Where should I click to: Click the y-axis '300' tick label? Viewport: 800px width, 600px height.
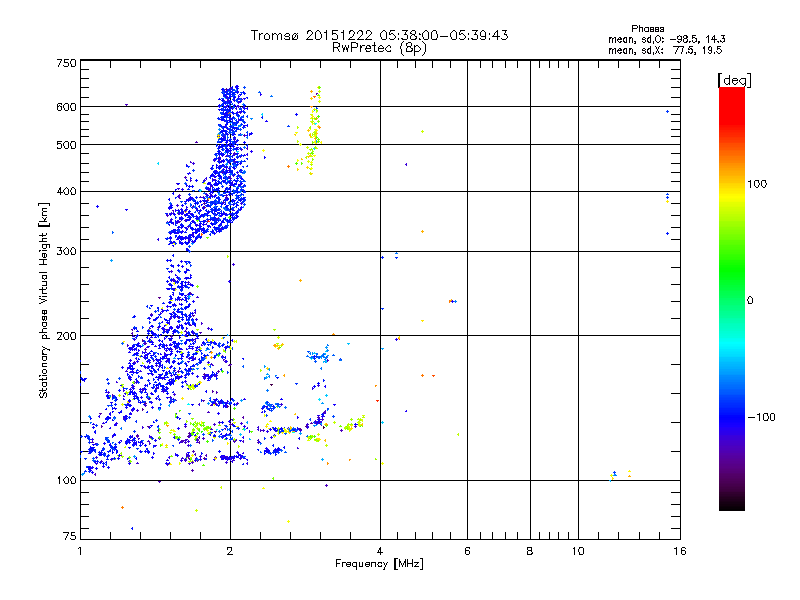[66, 252]
